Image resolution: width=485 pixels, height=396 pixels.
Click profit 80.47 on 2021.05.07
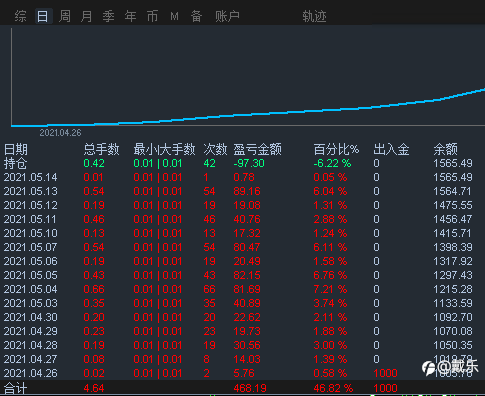coord(247,247)
